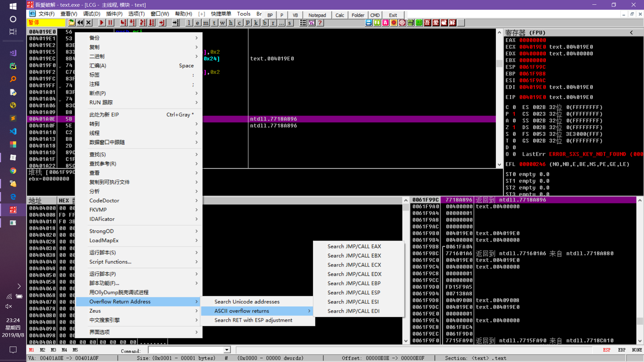Click the Go To Address arrow icon
Image resolution: width=644 pixels, height=362 pixels.
[x=176, y=22]
